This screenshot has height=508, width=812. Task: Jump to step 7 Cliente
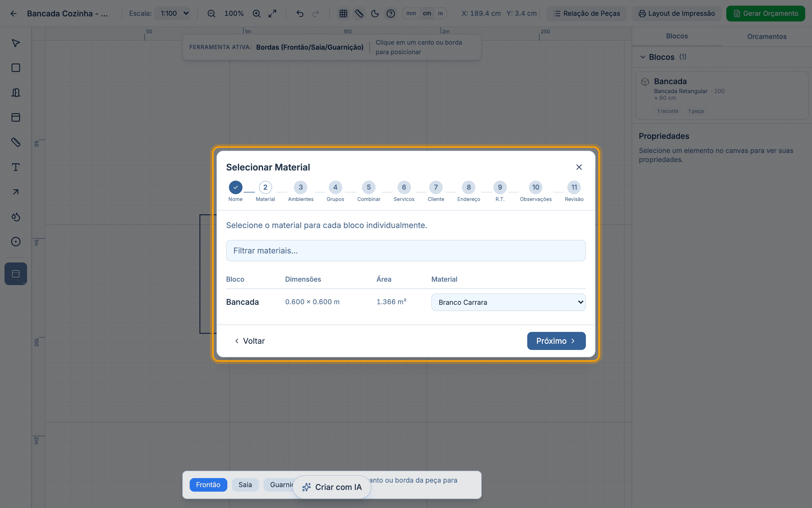[436, 192]
